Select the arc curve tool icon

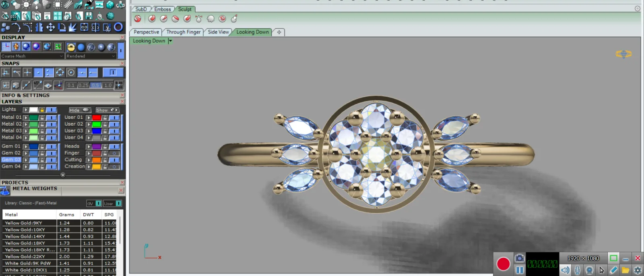[16, 27]
